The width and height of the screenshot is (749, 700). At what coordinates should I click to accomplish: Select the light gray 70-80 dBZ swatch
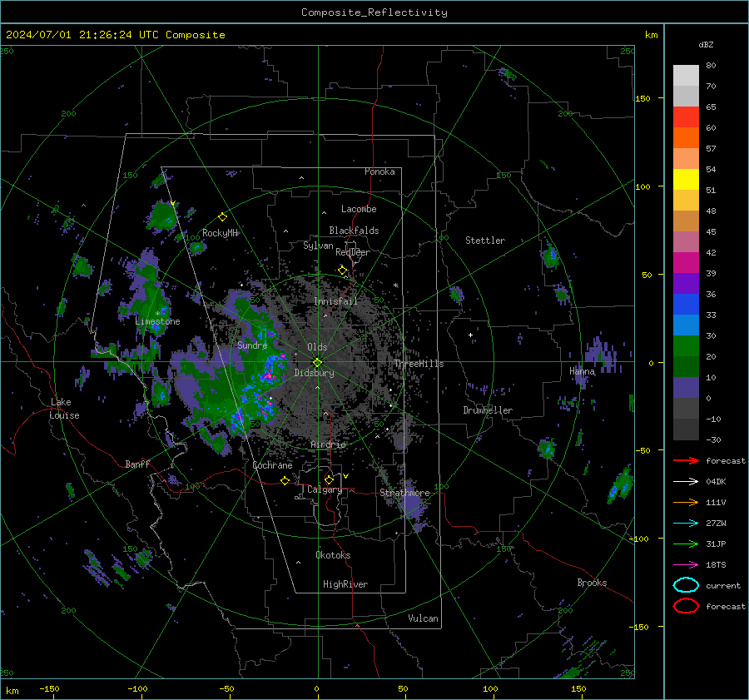pyautogui.click(x=686, y=76)
